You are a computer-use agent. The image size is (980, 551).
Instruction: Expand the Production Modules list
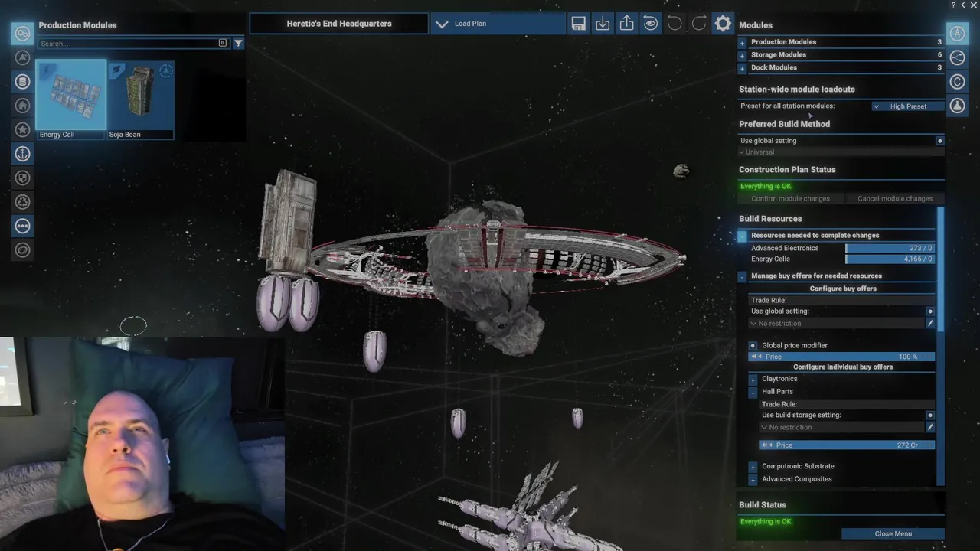742,42
